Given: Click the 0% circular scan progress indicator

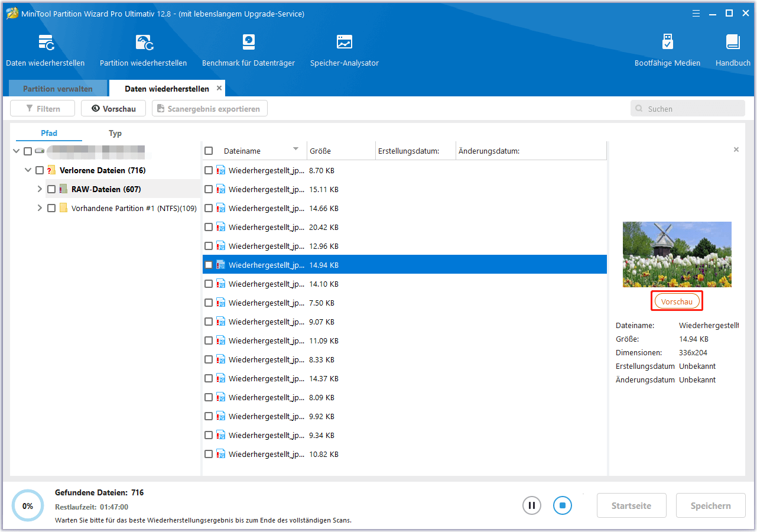Looking at the screenshot, I should (x=28, y=506).
